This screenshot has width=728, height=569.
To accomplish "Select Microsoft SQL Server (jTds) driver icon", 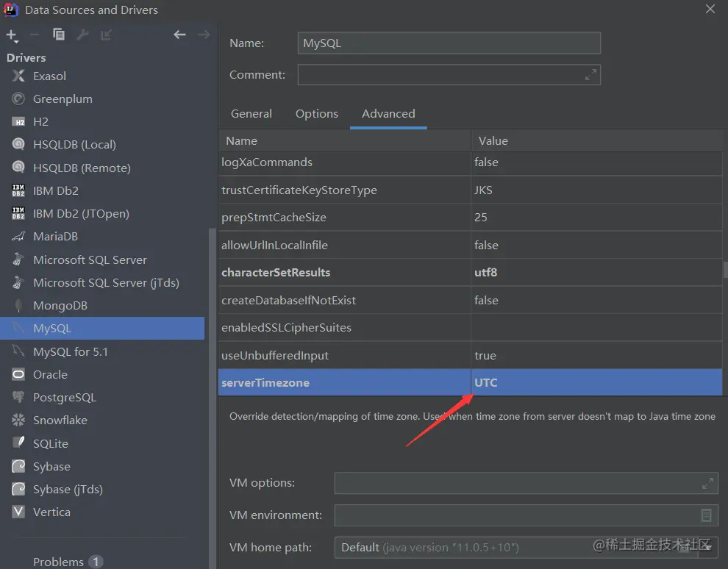I will (x=18, y=282).
